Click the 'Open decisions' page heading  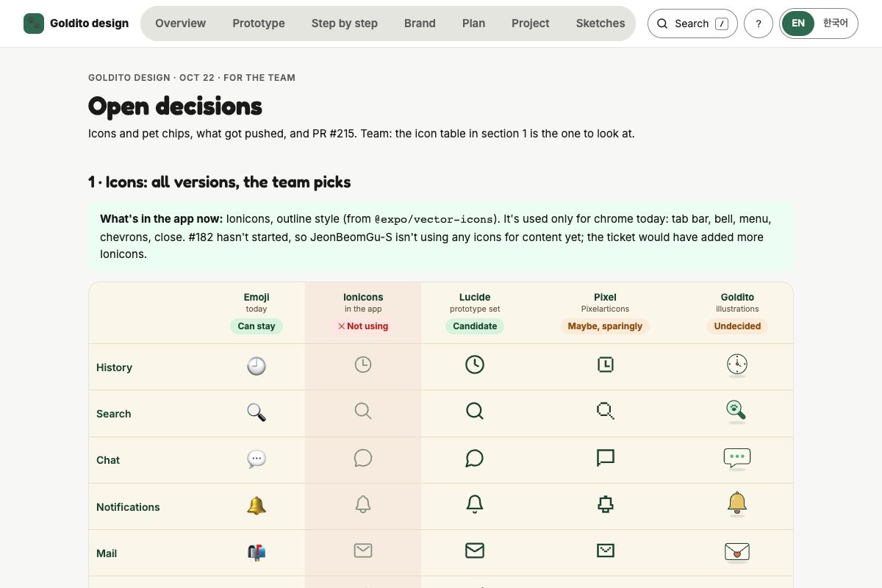[175, 106]
